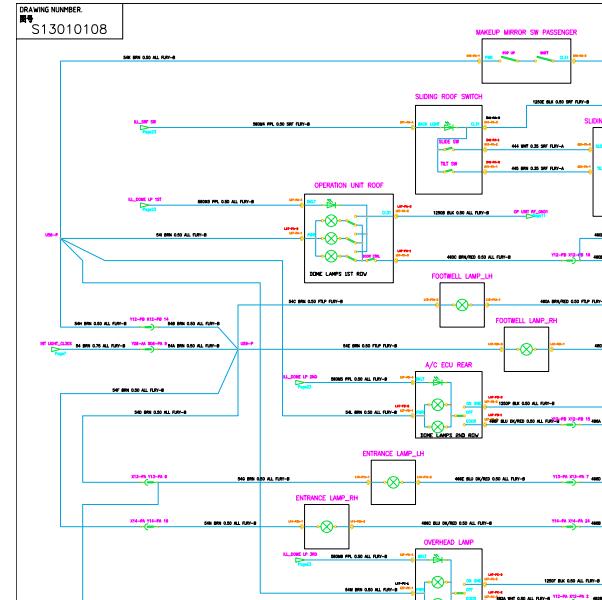Select the ENTRANCE LAMP_LH label
The height and width of the screenshot is (600, 602).
[393, 454]
